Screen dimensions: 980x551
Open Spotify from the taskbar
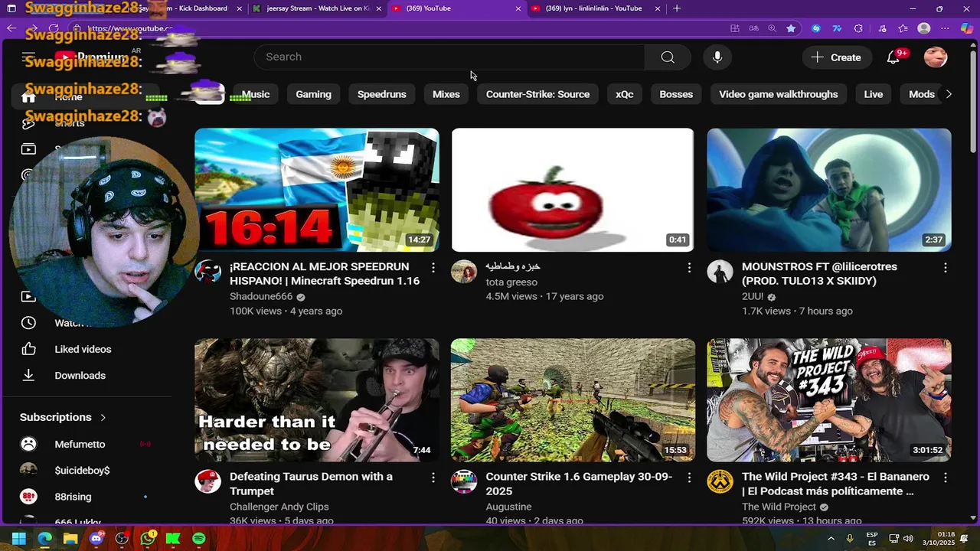199,539
